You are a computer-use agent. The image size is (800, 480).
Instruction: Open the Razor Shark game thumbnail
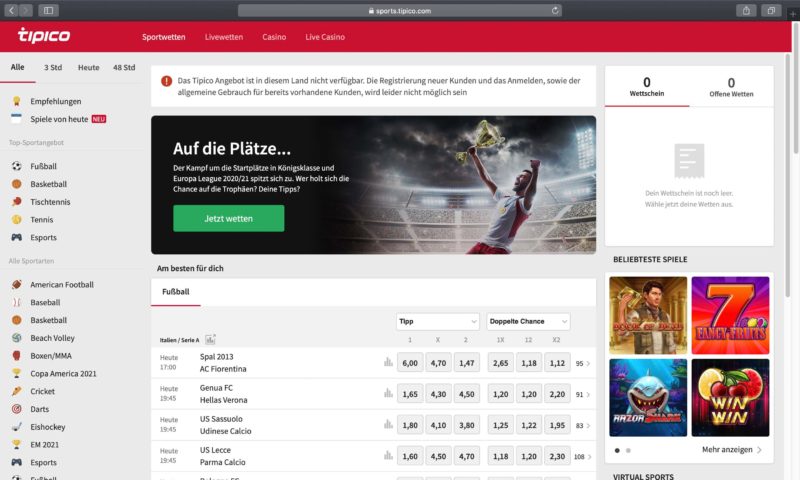[648, 397]
